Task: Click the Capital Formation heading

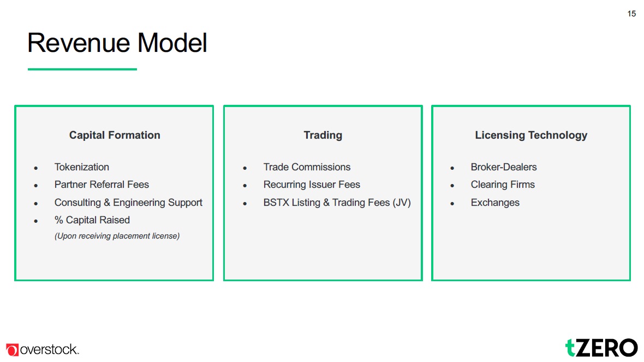Action: tap(115, 135)
